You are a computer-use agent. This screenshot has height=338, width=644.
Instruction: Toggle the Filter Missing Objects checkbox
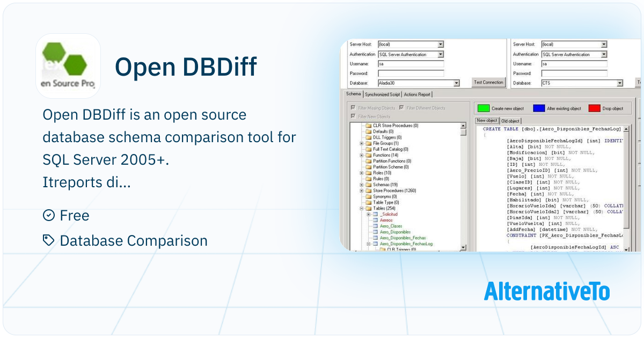353,108
